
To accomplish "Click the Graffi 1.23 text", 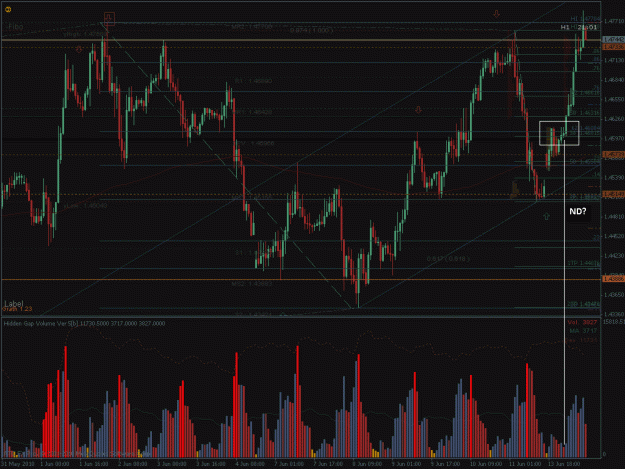I will (17, 309).
